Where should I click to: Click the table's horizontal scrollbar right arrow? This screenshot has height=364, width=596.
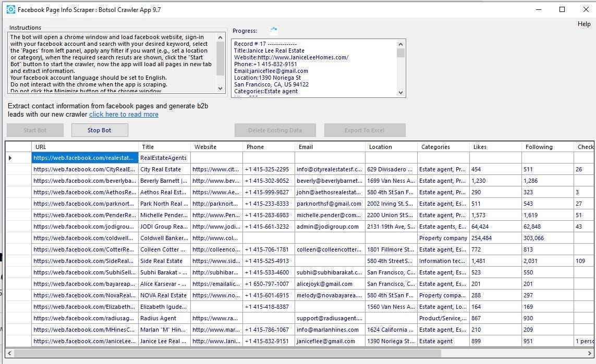point(590,353)
